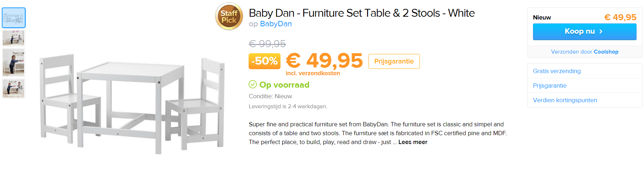Click the -50% discount badge
This screenshot has height=171, width=644.
click(264, 61)
